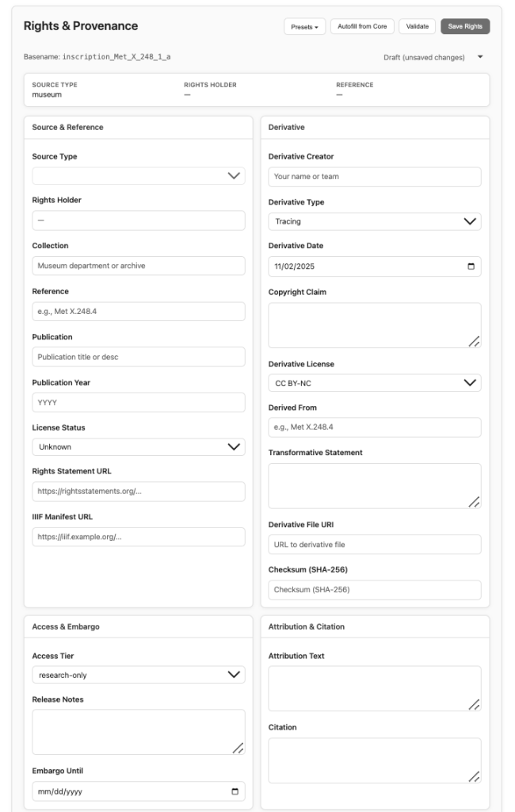The height and width of the screenshot is (812, 515).
Task: Focus the Rights Statement URL field
Action: [x=139, y=492]
